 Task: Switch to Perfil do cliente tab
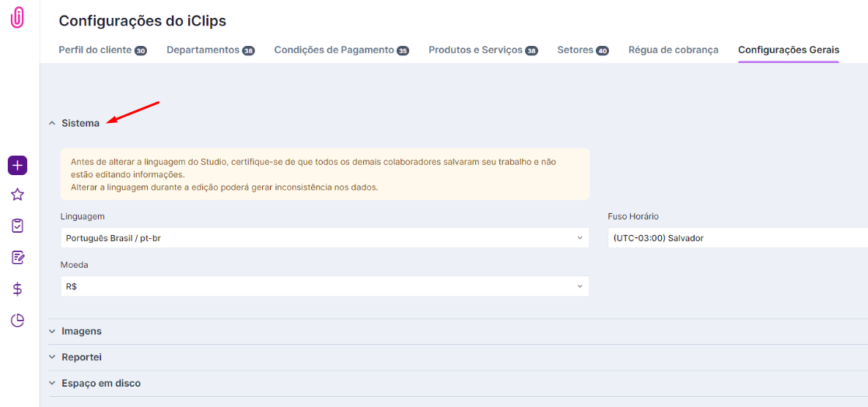click(x=95, y=50)
